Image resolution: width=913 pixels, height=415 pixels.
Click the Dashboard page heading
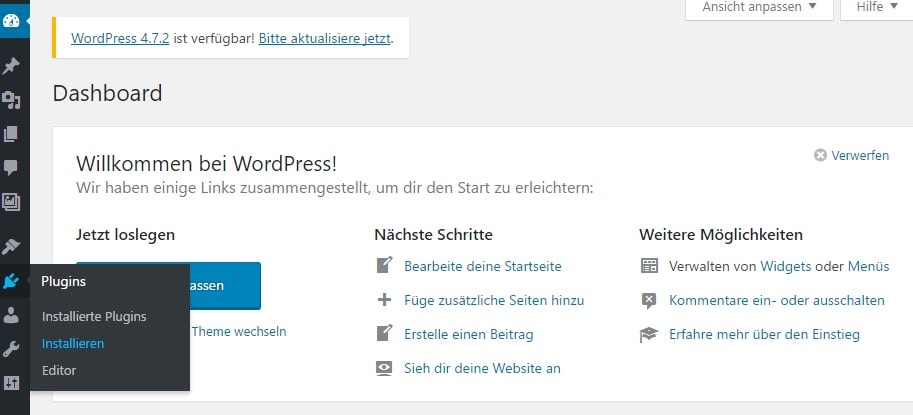pyautogui.click(x=107, y=93)
